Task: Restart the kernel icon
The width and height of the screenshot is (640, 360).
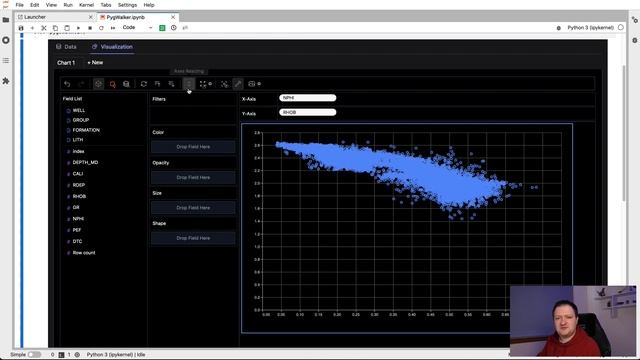Action: click(x=101, y=28)
